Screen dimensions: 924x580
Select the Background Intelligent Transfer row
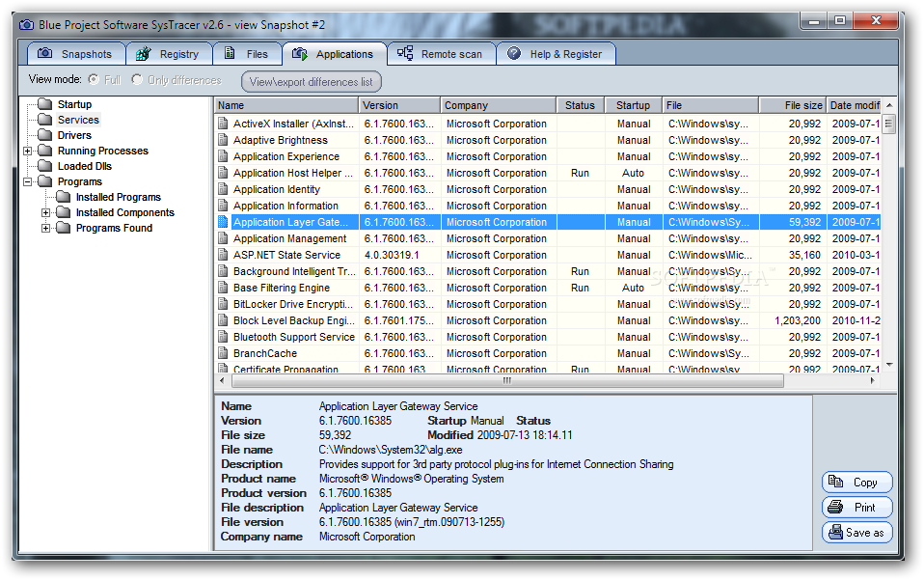tap(548, 271)
